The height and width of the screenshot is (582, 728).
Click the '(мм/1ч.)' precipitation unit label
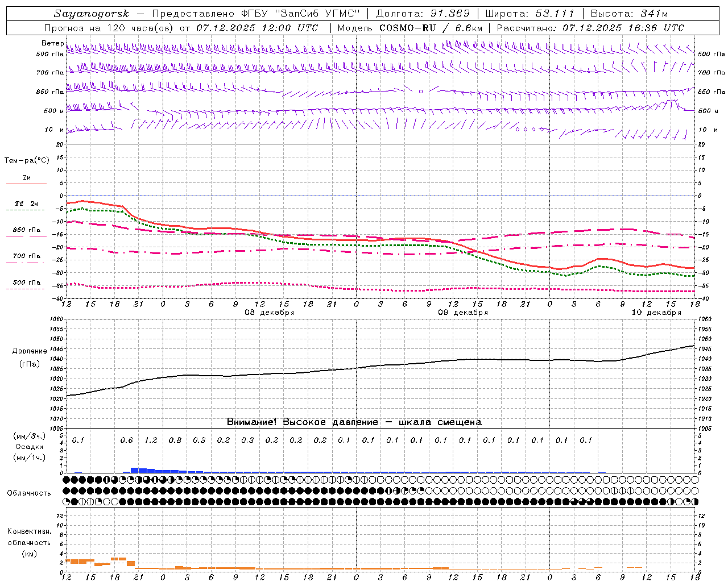[x=30, y=458]
